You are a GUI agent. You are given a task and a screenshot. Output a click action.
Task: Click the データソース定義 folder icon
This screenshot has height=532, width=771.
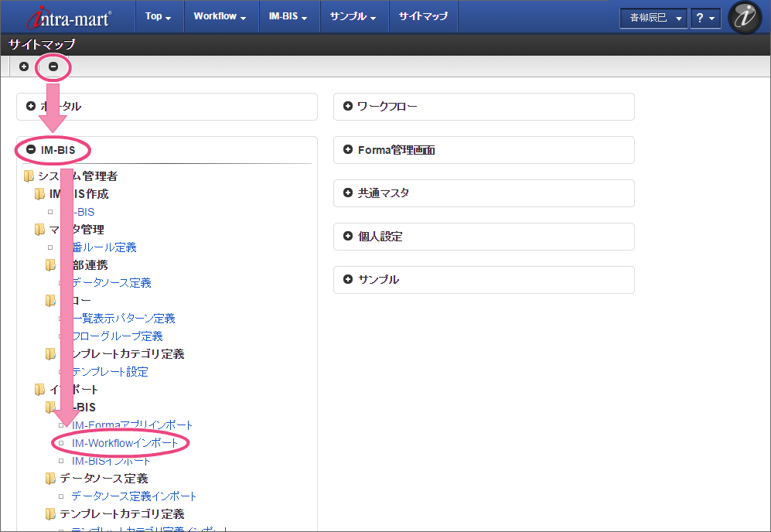pyautogui.click(x=50, y=479)
